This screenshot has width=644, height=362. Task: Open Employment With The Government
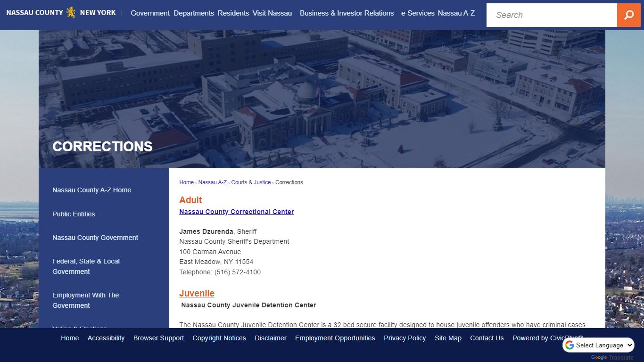pyautogui.click(x=85, y=300)
